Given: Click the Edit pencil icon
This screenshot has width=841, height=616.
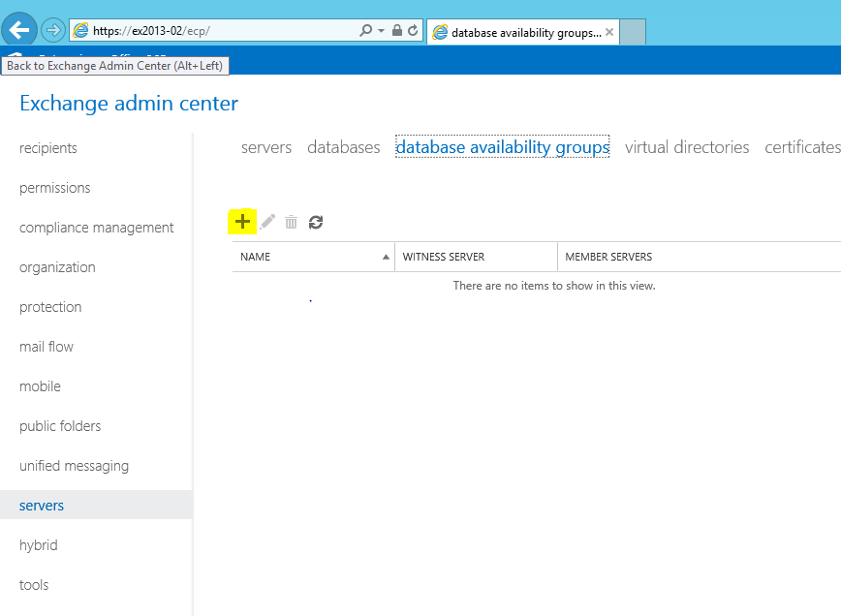Looking at the screenshot, I should (267, 222).
